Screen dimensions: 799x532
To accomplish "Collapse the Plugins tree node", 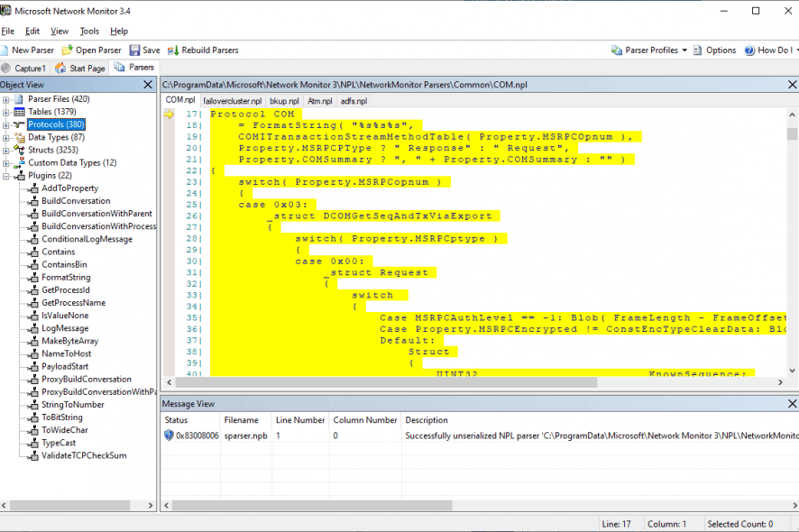I will pyautogui.click(x=5, y=176).
